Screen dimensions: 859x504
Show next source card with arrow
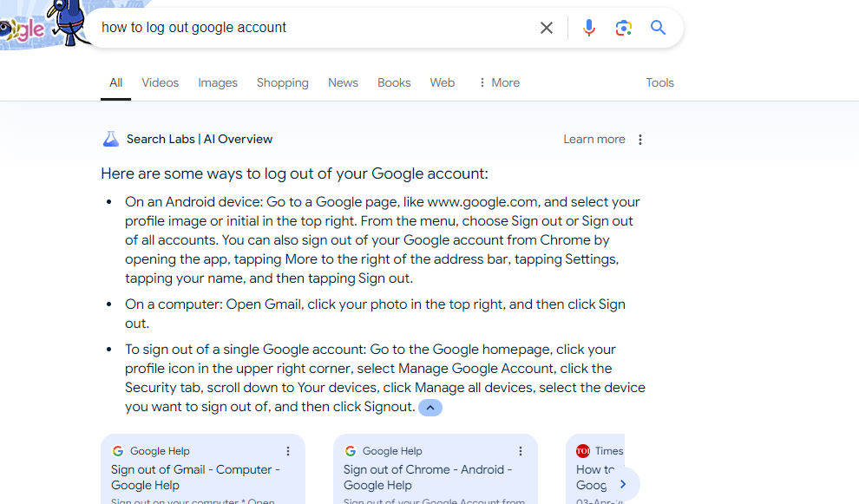[623, 484]
